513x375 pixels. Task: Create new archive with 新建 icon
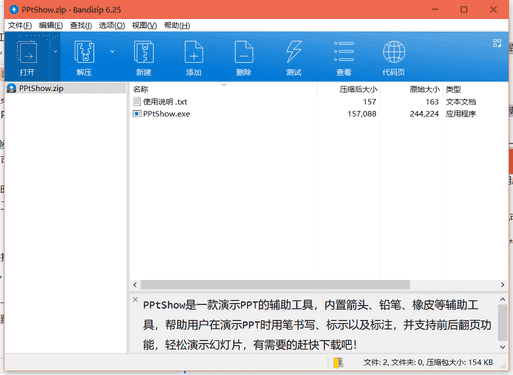pyautogui.click(x=144, y=57)
